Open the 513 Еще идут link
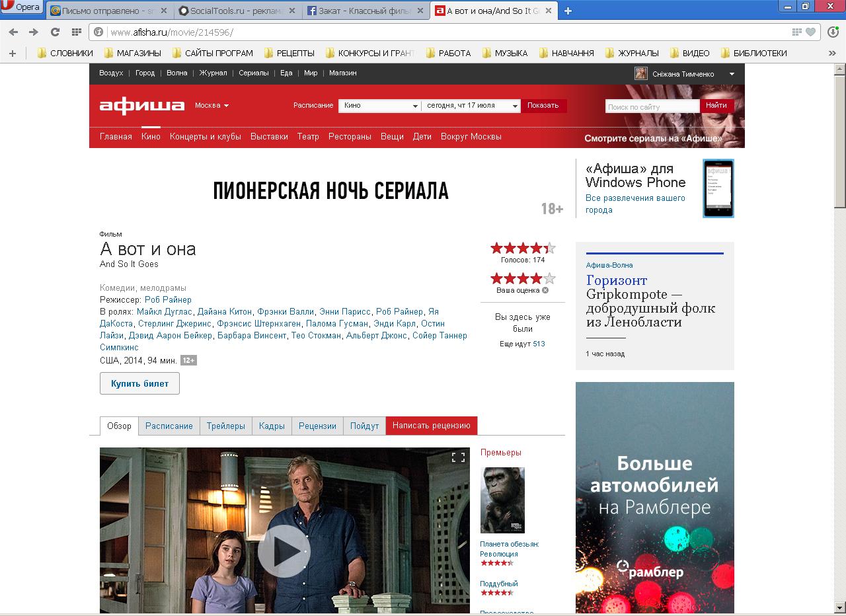The image size is (846, 616). point(539,344)
